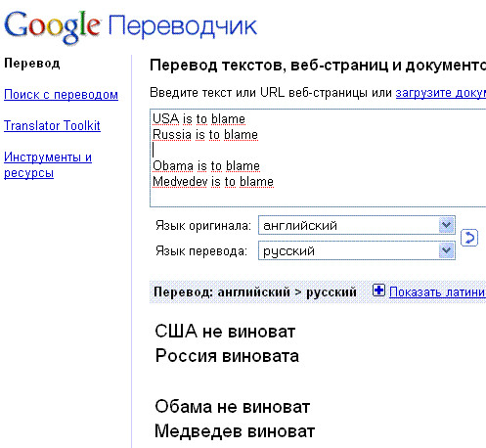Click the Переводчик title text
486x448 pixels.
tap(183, 26)
